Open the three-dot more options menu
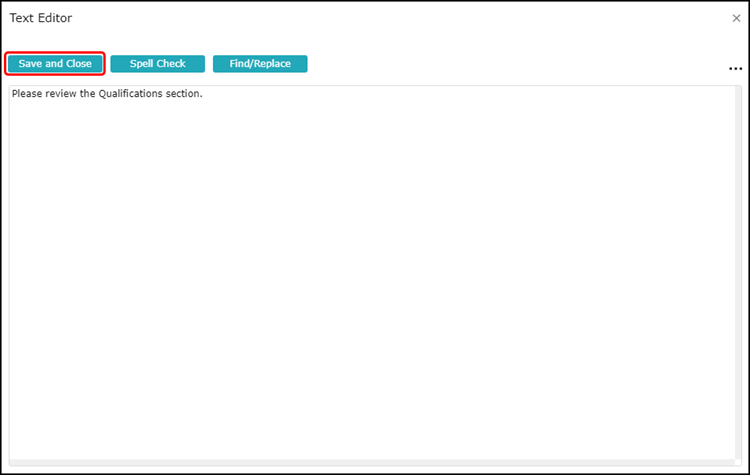The height and width of the screenshot is (475, 750). pos(735,69)
